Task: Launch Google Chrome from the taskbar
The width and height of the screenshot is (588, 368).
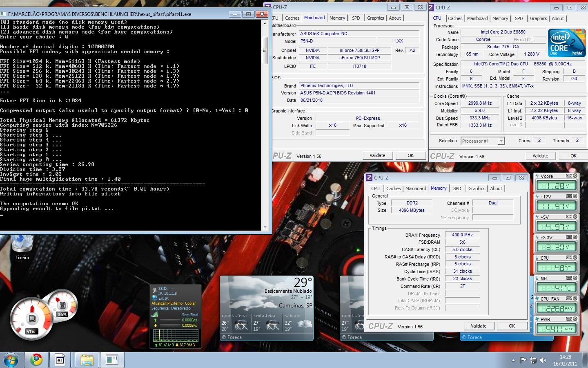Action: [36, 360]
